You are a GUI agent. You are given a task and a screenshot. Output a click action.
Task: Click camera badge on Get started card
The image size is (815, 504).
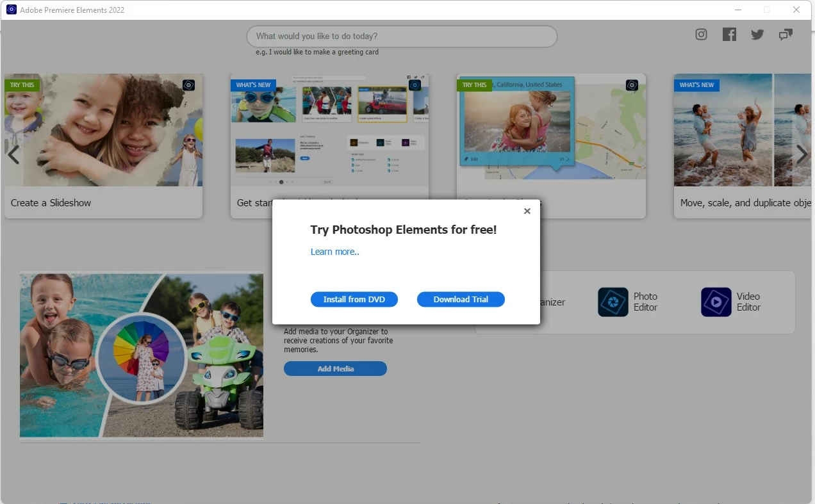click(415, 85)
